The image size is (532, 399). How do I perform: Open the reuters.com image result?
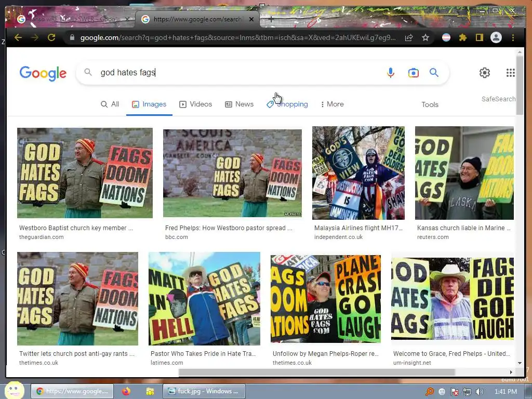pos(464,173)
